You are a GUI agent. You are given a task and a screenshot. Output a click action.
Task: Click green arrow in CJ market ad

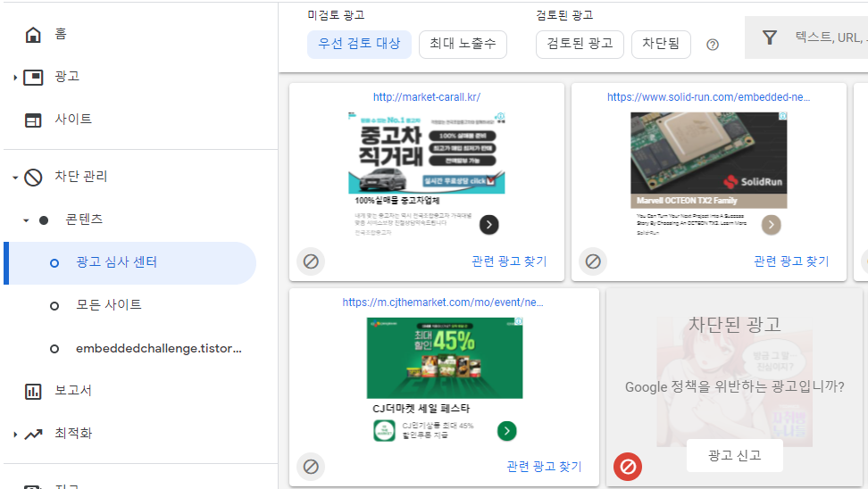tap(506, 431)
